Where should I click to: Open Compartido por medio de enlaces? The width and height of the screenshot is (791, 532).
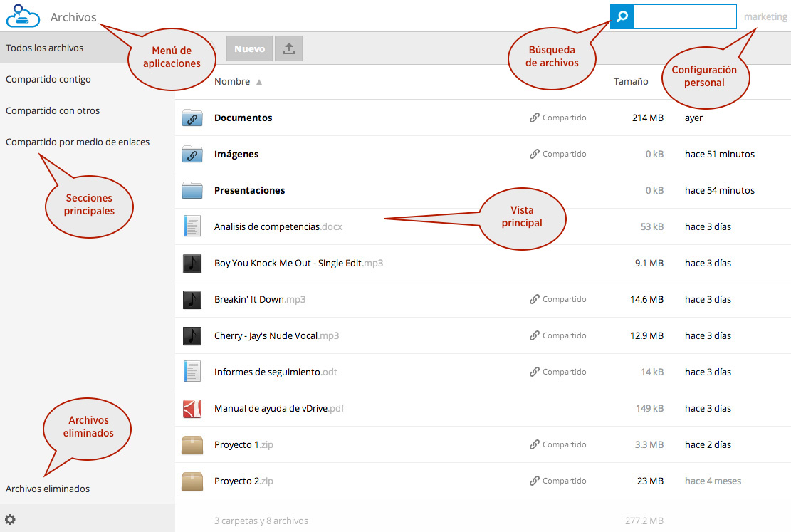coord(78,142)
